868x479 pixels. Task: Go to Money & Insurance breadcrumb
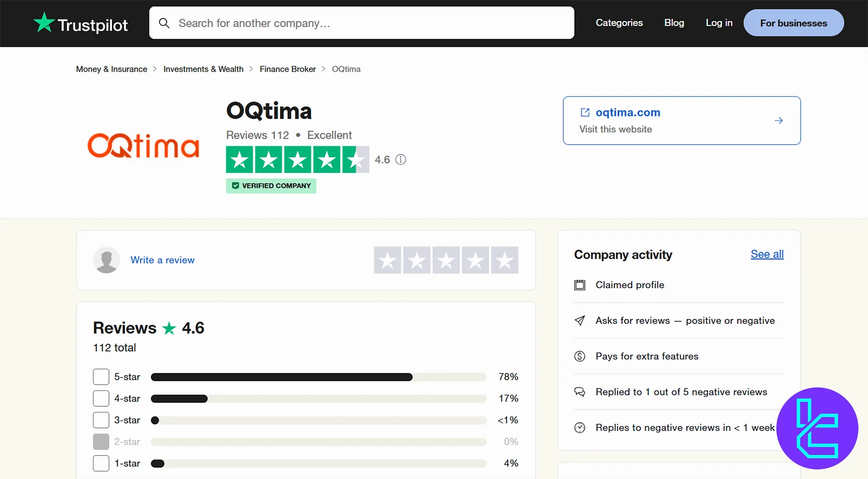112,69
